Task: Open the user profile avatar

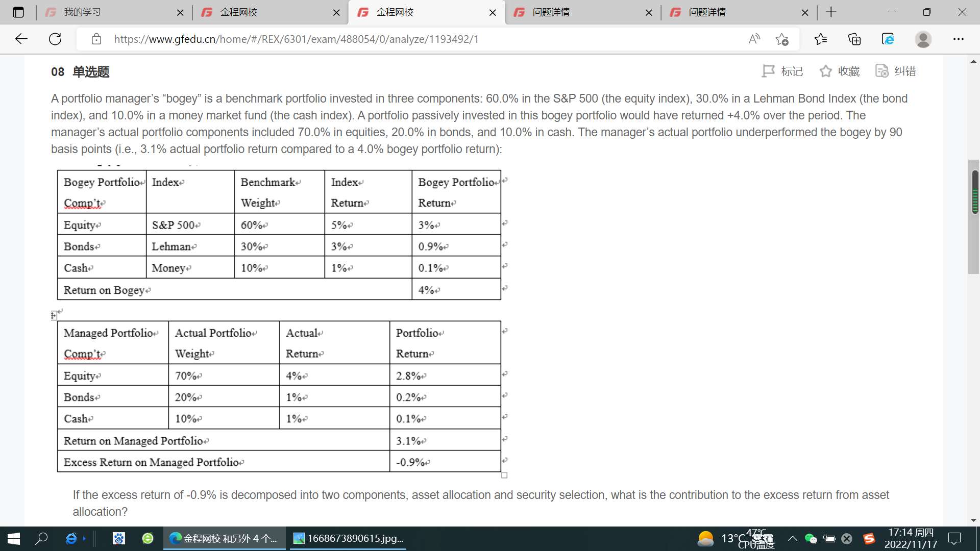Action: point(923,39)
